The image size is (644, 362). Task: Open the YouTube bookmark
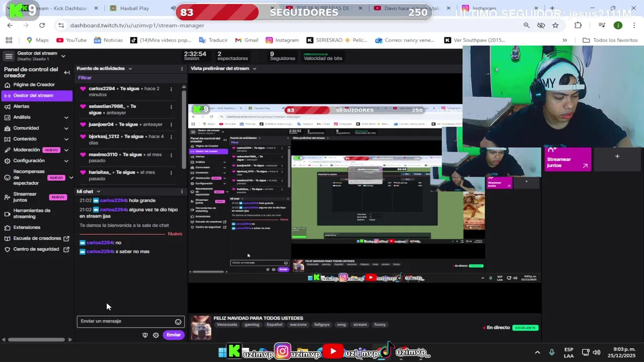[71, 40]
